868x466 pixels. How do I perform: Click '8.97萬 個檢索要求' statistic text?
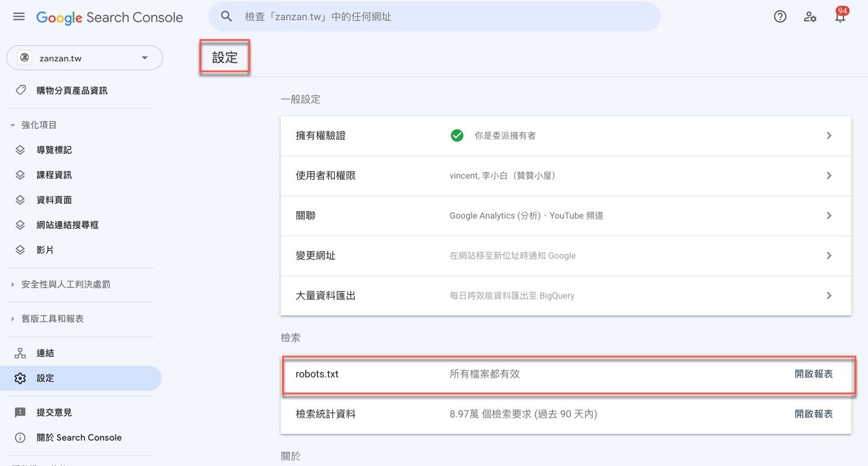[523, 414]
